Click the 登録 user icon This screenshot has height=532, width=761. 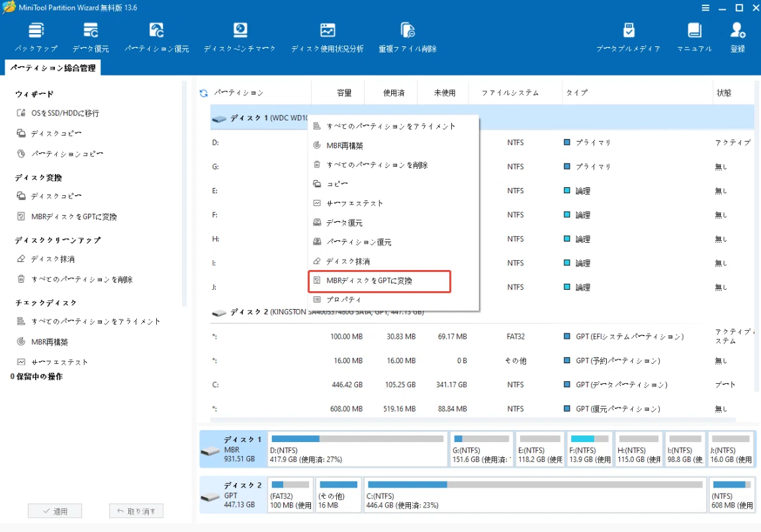[738, 37]
